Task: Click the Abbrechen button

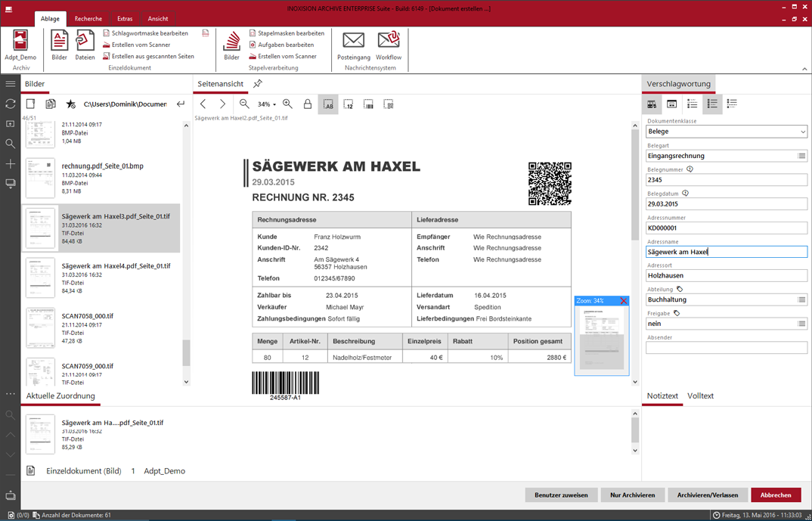Action: [775, 495]
